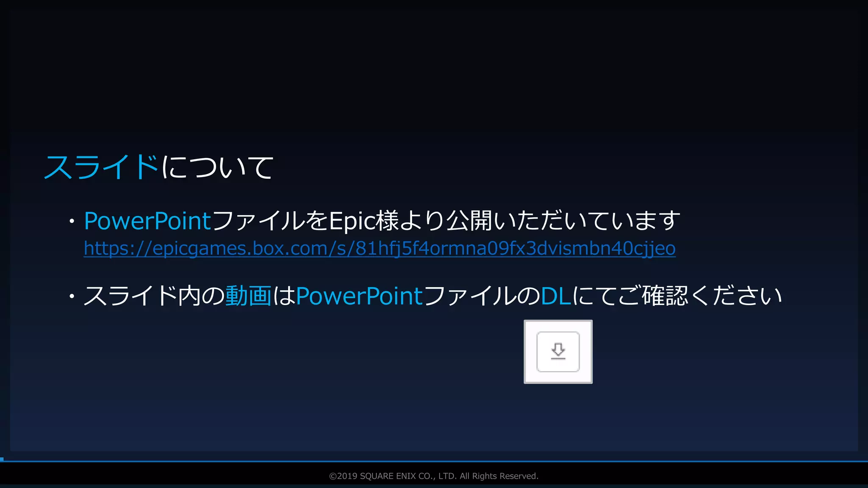Image resolution: width=868 pixels, height=488 pixels.
Task: Click the blue DL text
Action: [x=556, y=296]
